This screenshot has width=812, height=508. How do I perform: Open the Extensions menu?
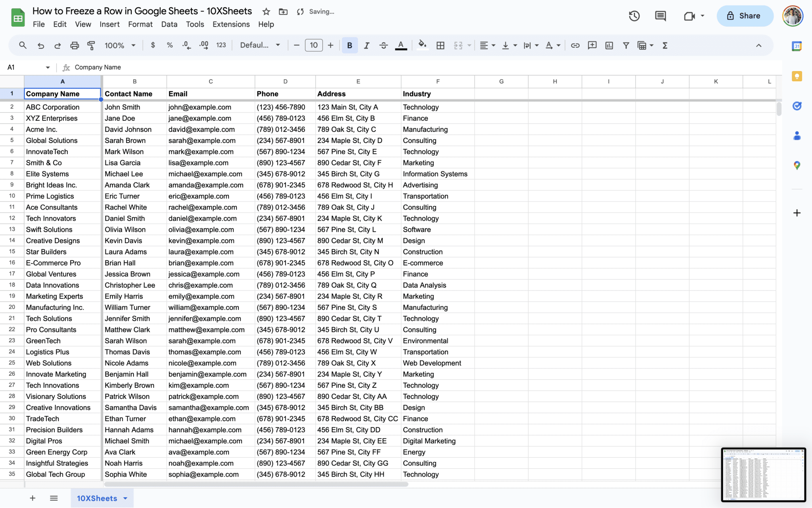231,24
